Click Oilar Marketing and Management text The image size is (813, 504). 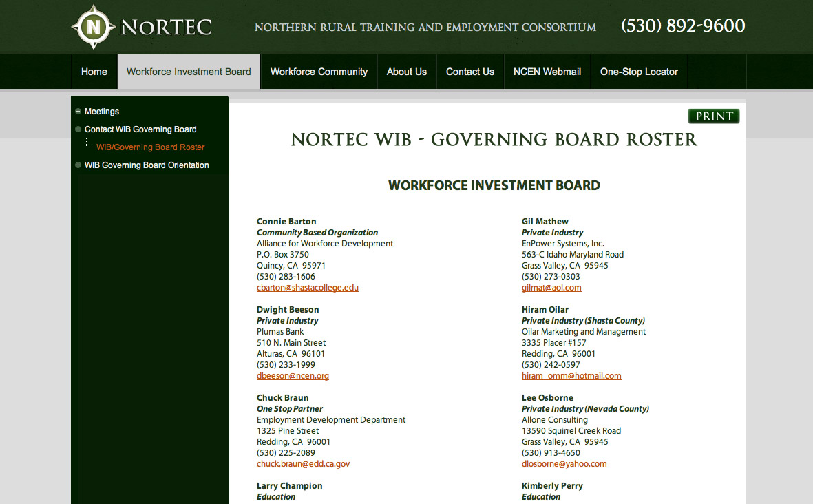pyautogui.click(x=584, y=332)
